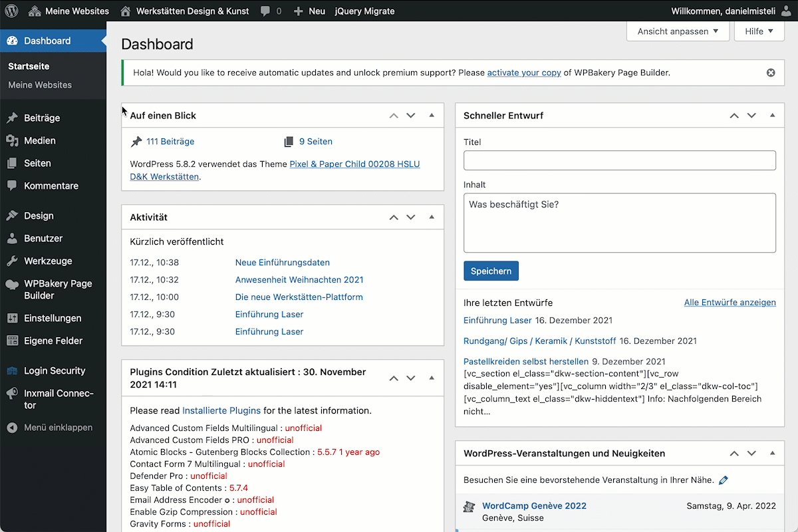This screenshot has width=798, height=532.
Task: Click the Neu add-new item
Action: tap(309, 11)
